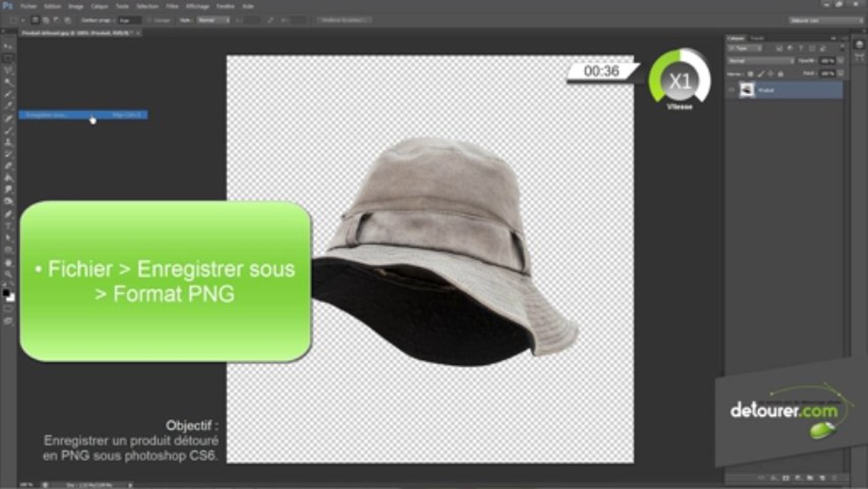Select the Quick Selection tool

pos(9,81)
